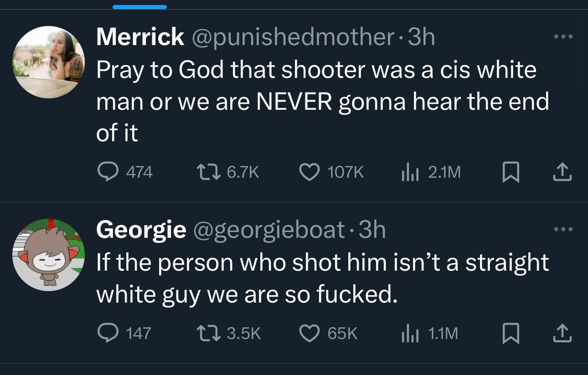Image resolution: width=588 pixels, height=375 pixels.
Task: Reply to Georgie's tweet
Action: [105, 333]
